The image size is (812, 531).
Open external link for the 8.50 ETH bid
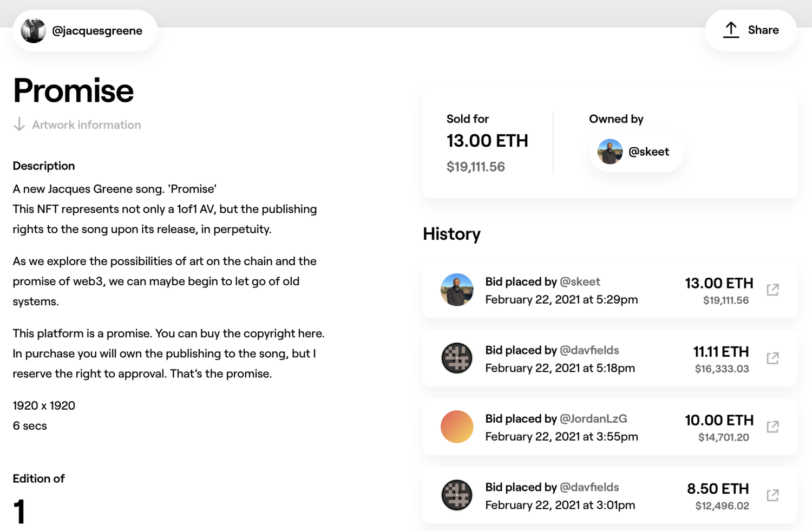tap(772, 495)
